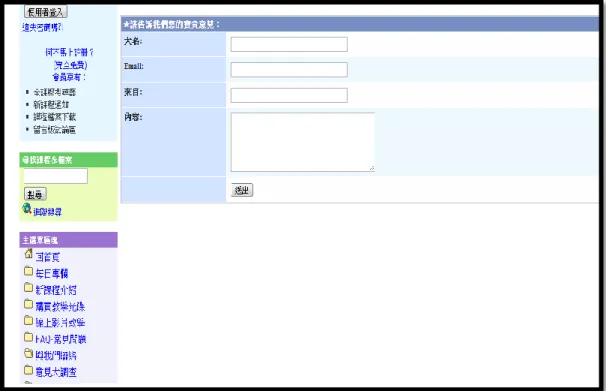
Task: Focus the sidebar course search box
Action: [56, 176]
